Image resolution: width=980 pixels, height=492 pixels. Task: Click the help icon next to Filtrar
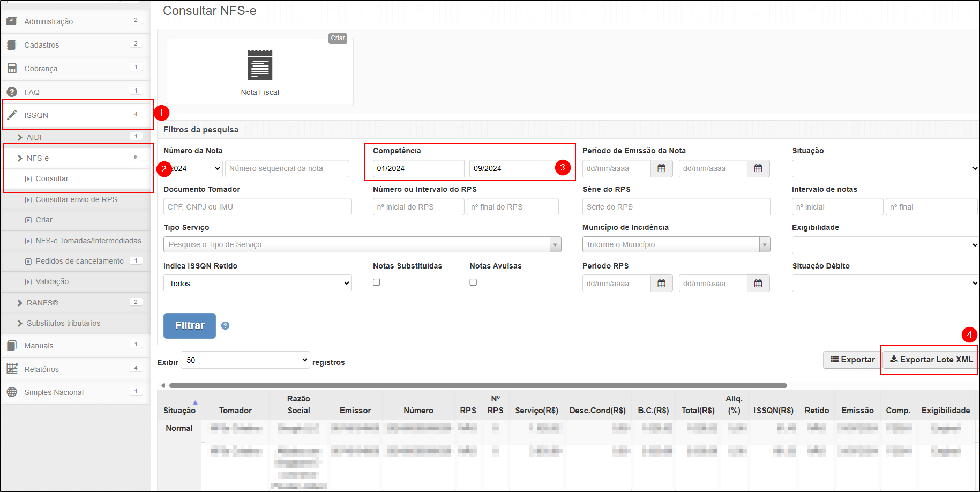point(226,325)
